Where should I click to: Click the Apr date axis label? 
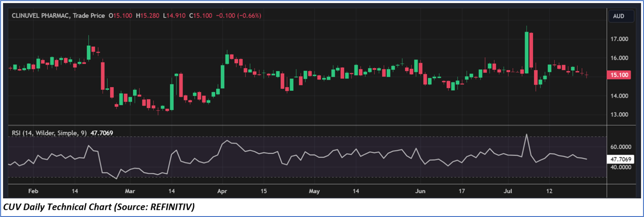click(x=223, y=191)
